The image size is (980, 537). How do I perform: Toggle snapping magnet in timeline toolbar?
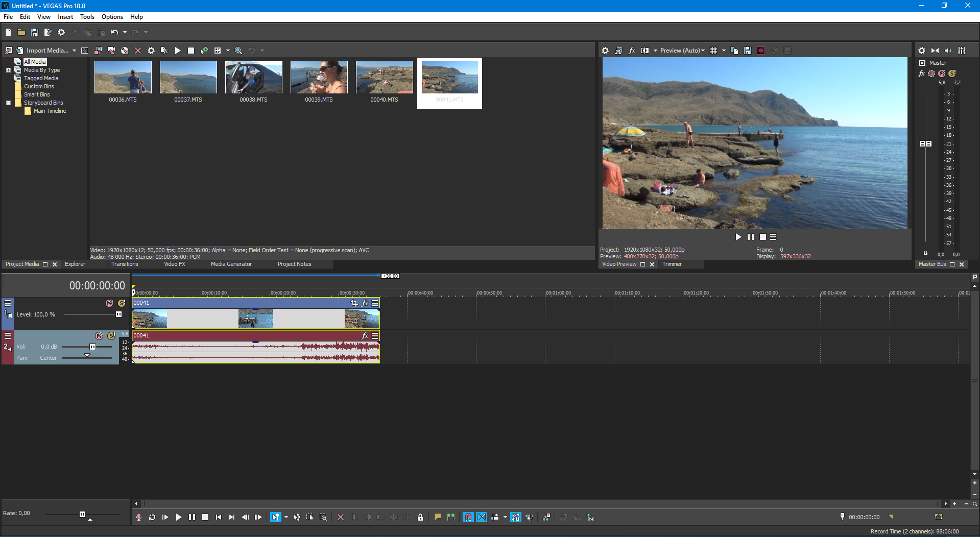(x=468, y=517)
